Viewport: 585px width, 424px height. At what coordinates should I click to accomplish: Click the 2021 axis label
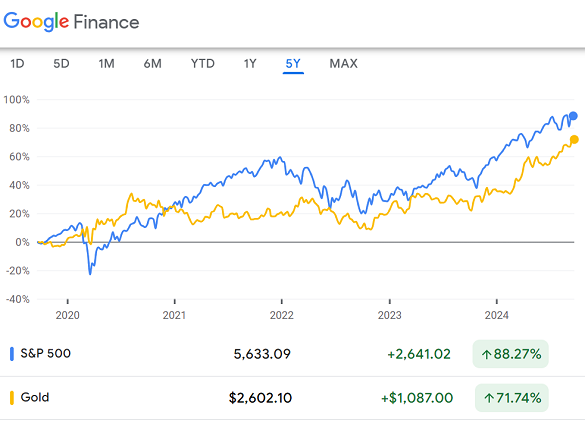[x=174, y=315]
